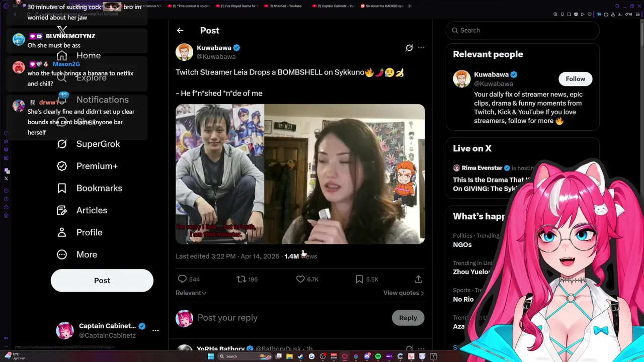The image size is (644, 362).
Task: Open the post author's avatar
Action: coord(184,52)
